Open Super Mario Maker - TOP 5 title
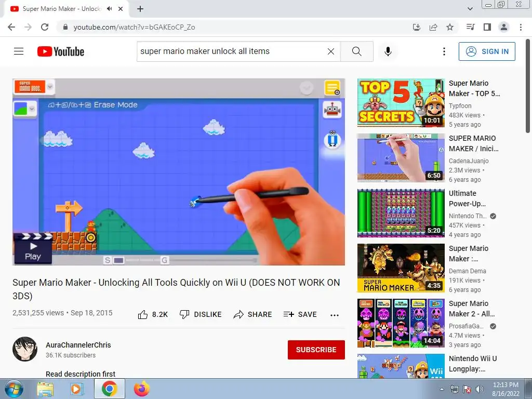532x399 pixels. click(x=474, y=88)
